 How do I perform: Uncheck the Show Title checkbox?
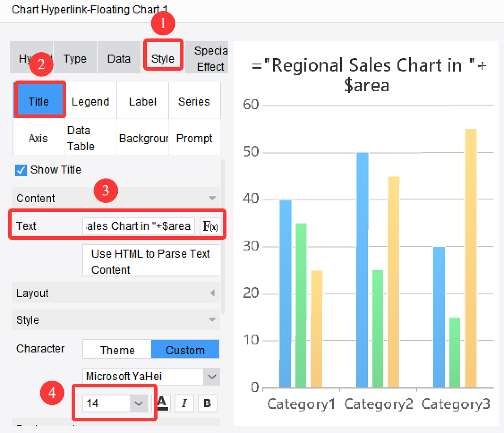tap(21, 170)
